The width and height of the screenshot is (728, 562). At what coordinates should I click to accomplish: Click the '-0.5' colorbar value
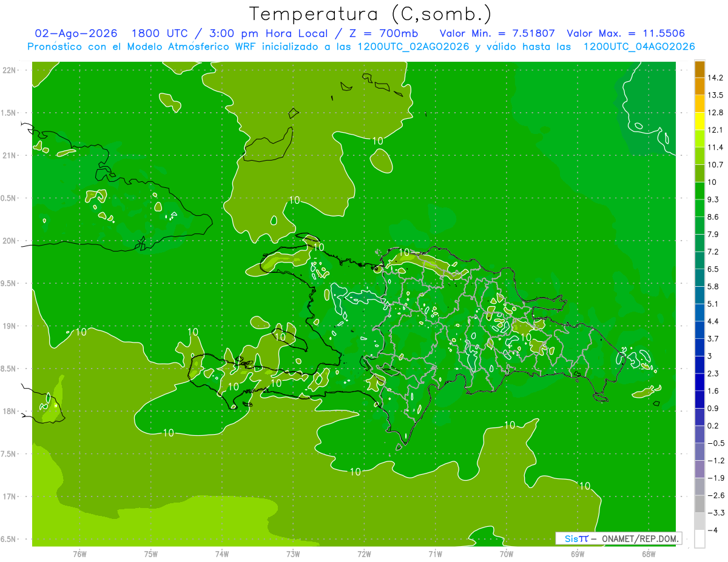716,443
